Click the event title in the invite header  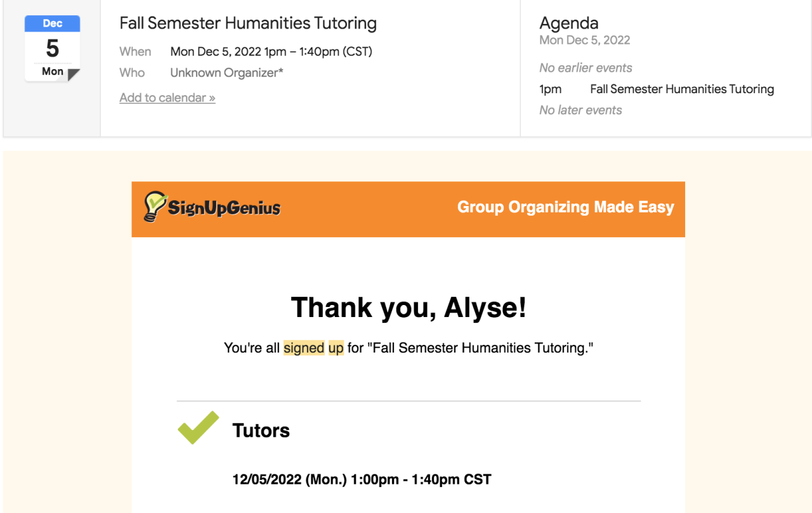248,23
